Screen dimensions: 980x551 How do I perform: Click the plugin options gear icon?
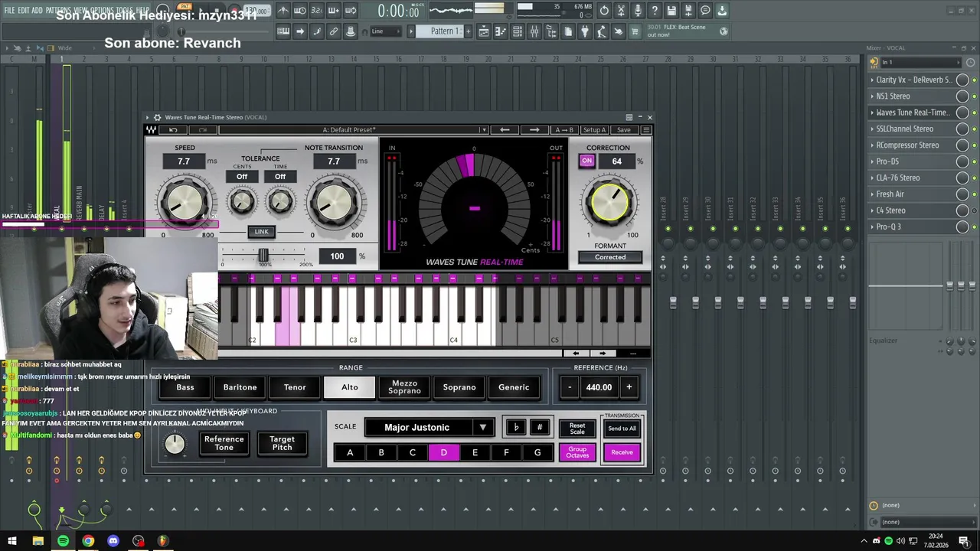click(157, 117)
